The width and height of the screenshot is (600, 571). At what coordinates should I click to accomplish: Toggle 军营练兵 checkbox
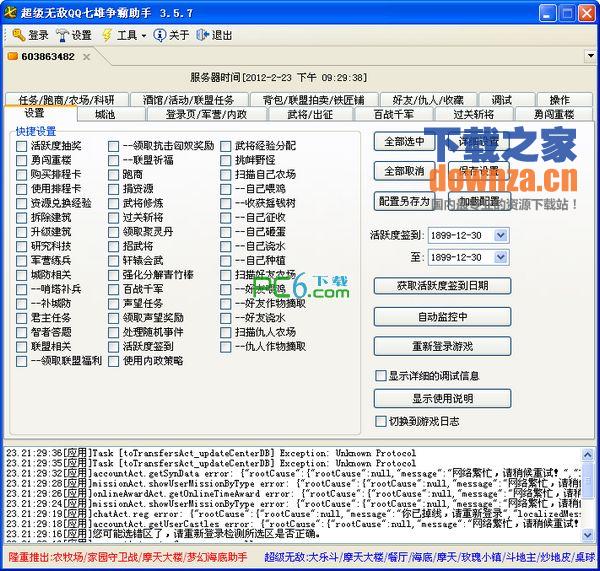[x=21, y=261]
